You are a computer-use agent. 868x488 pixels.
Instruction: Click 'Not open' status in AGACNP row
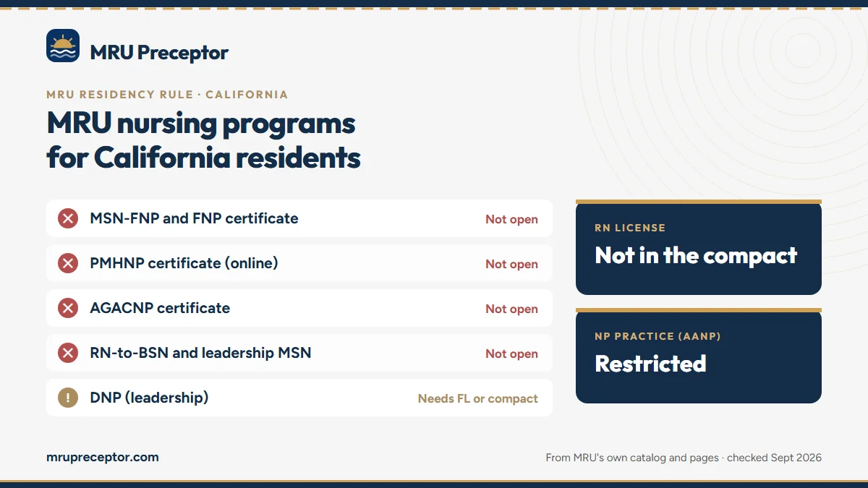coord(511,309)
